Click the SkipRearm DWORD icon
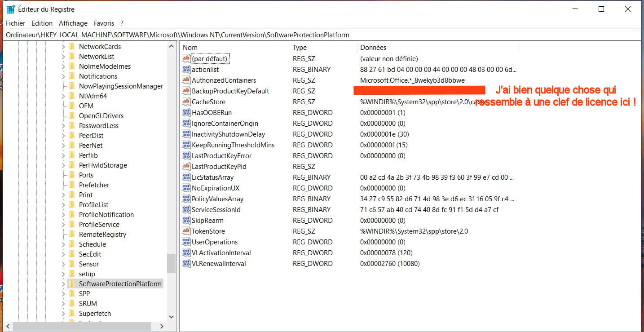The height and width of the screenshot is (332, 644). click(186, 220)
